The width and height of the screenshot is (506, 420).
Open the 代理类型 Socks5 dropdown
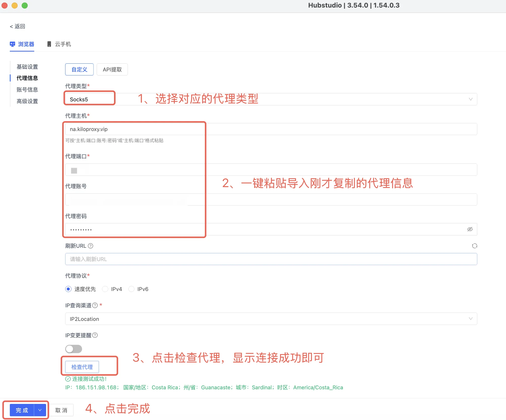271,99
